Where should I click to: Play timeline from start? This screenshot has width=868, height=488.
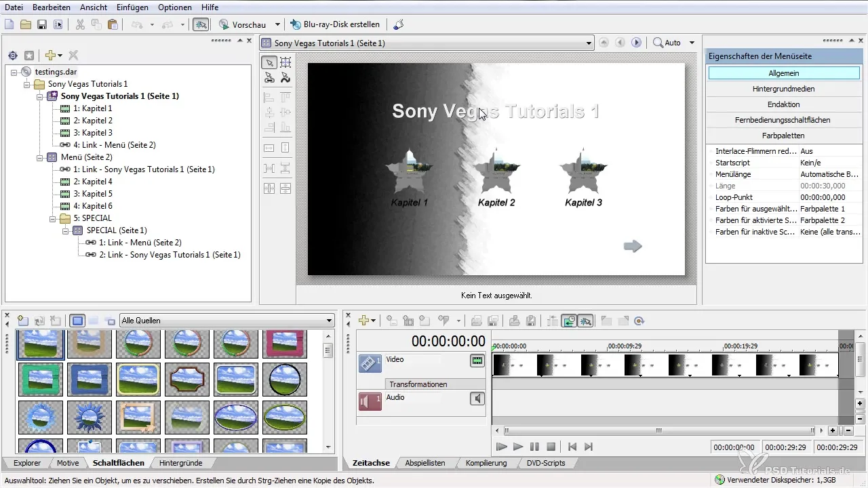501,447
